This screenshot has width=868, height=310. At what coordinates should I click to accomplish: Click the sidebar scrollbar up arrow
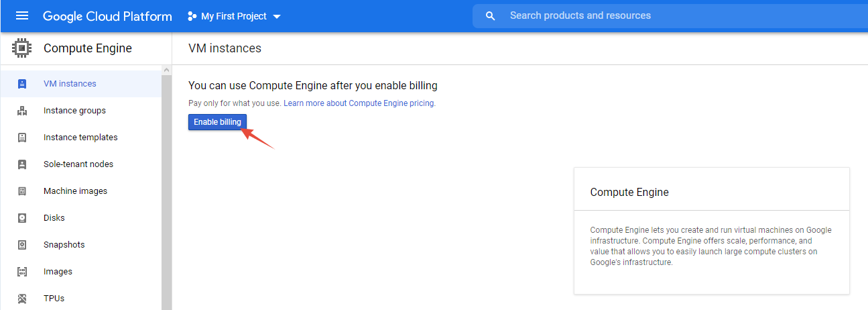pos(167,70)
